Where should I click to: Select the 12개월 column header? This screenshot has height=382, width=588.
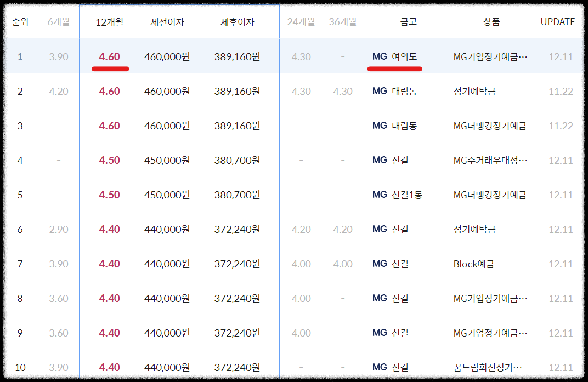(110, 22)
